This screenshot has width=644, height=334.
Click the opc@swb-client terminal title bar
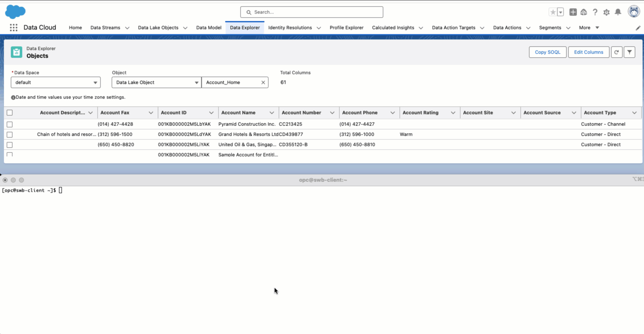[323, 180]
